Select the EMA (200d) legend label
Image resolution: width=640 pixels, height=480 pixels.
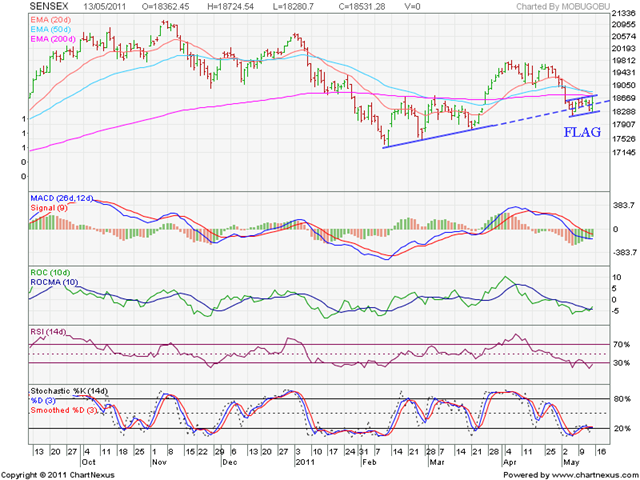click(53, 39)
